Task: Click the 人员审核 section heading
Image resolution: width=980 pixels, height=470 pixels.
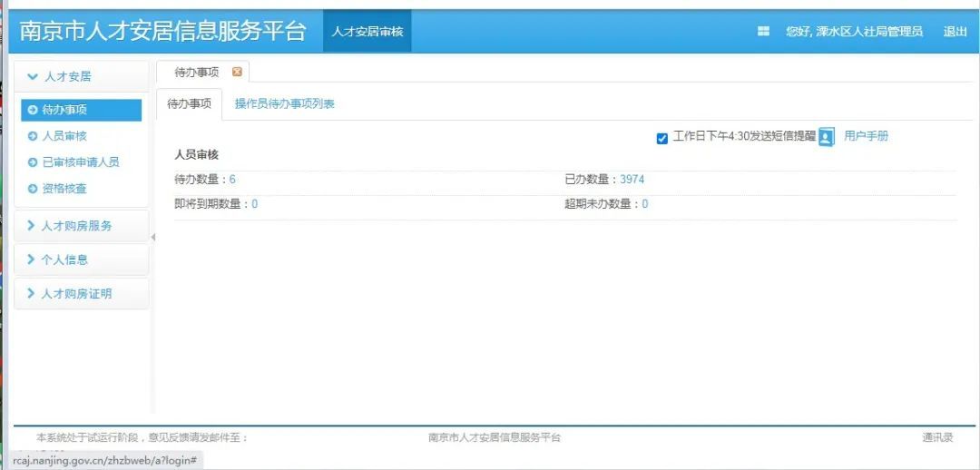Action: click(x=196, y=155)
